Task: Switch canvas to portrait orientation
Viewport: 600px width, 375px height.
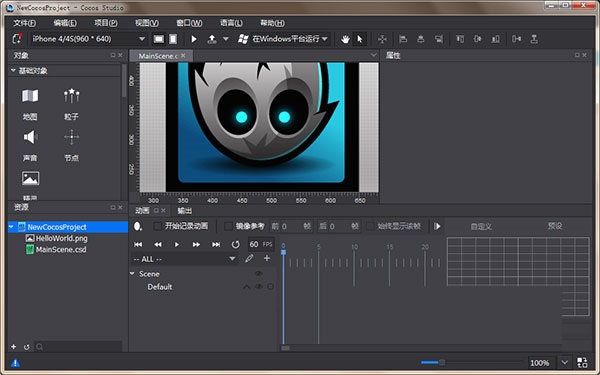Action: click(x=173, y=39)
